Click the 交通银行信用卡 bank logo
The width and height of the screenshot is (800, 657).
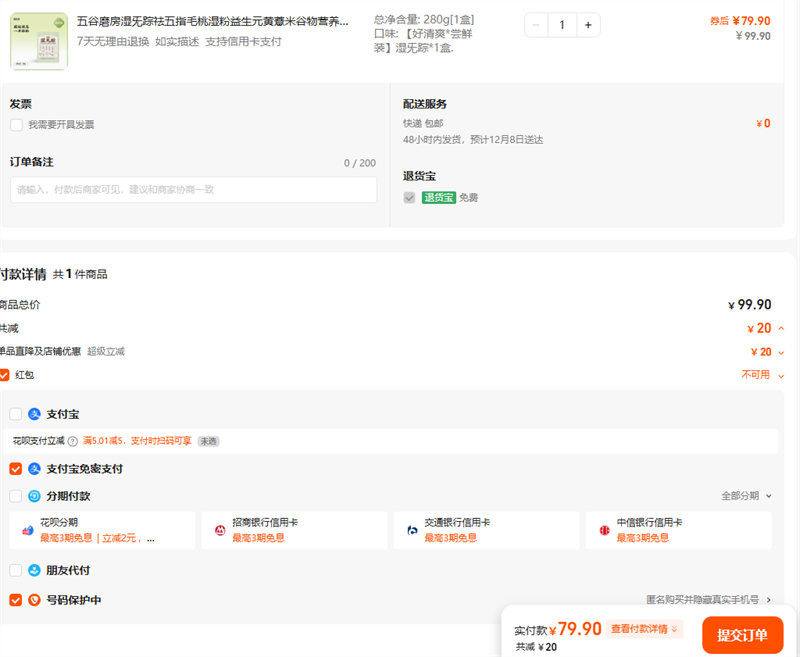[412, 530]
